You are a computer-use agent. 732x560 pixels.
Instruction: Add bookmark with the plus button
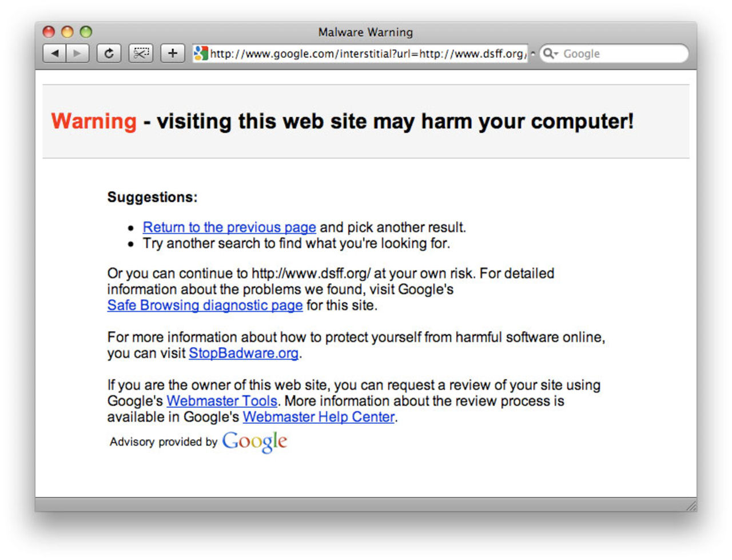tap(173, 53)
